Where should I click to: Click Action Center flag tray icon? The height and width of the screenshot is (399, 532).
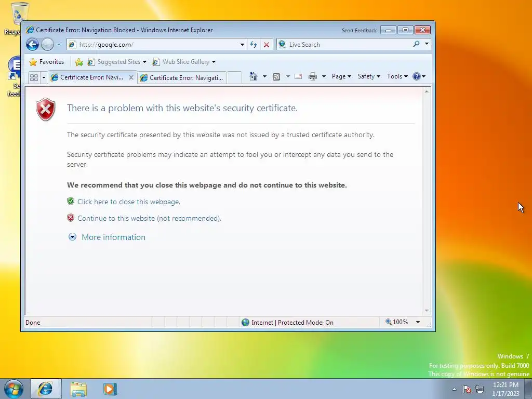(x=467, y=389)
